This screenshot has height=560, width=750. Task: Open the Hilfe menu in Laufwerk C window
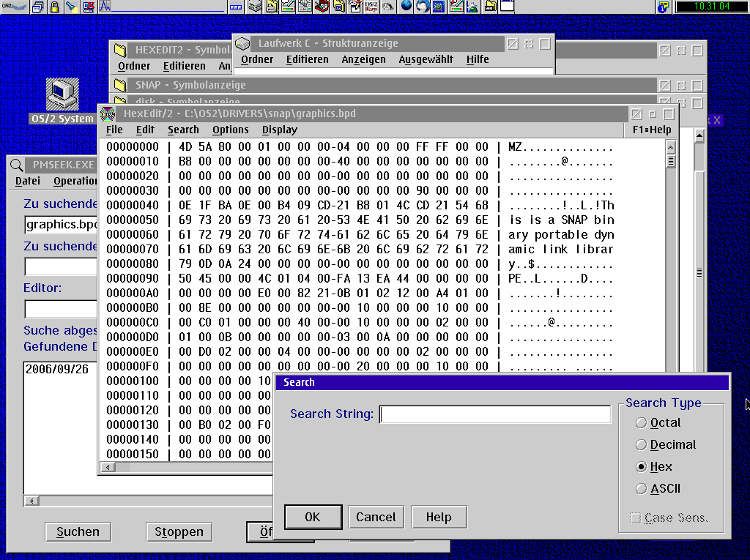(x=478, y=60)
